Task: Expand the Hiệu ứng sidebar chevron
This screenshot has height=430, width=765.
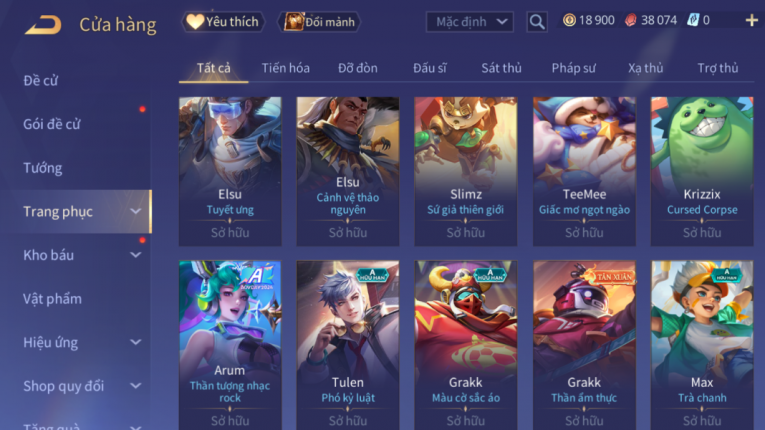Action: [x=136, y=342]
